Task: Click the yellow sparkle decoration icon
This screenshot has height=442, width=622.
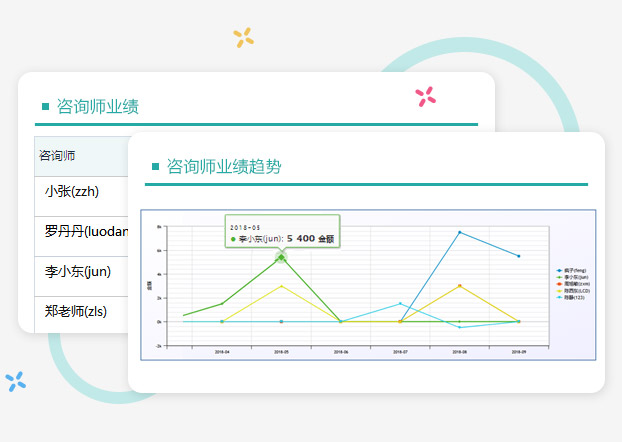Action: tap(243, 38)
